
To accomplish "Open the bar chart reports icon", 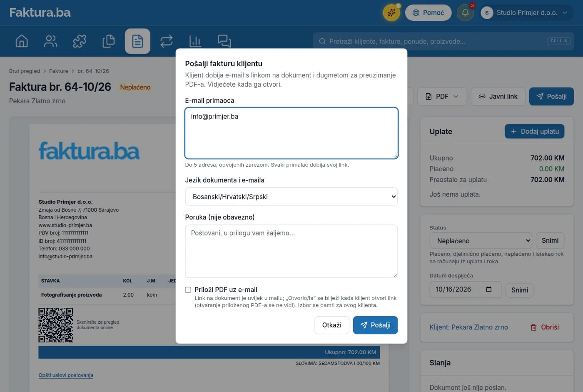I will 195,41.
